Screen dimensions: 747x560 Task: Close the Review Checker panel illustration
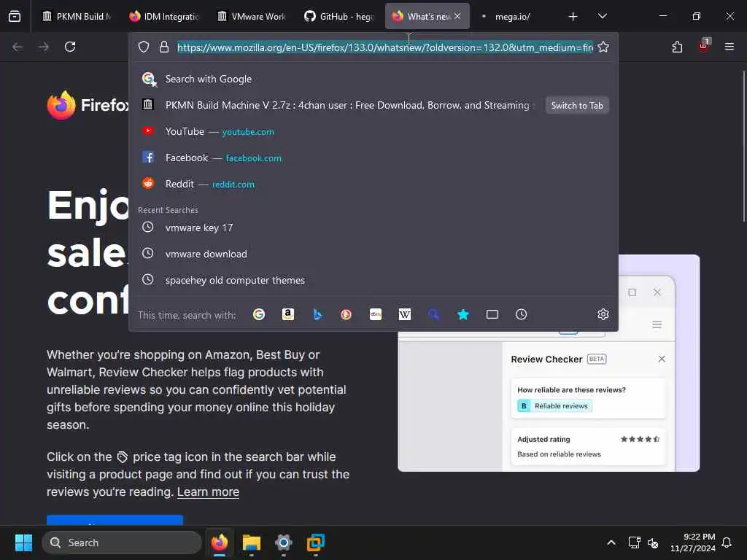click(662, 359)
